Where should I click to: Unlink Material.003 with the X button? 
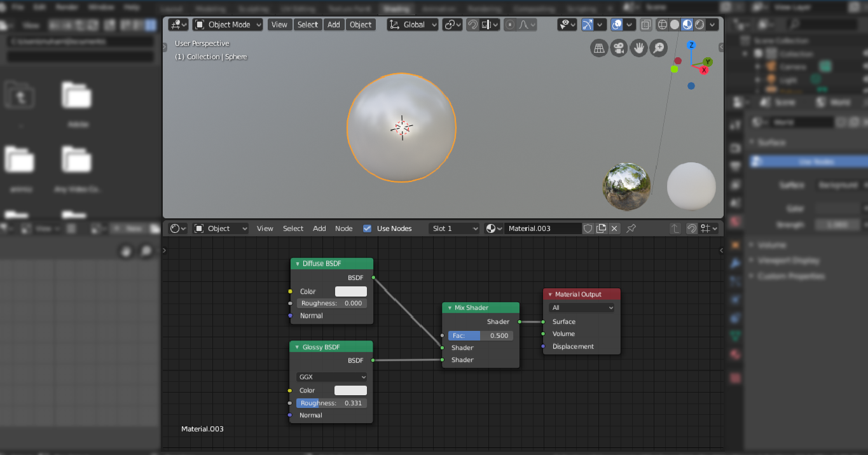(614, 228)
